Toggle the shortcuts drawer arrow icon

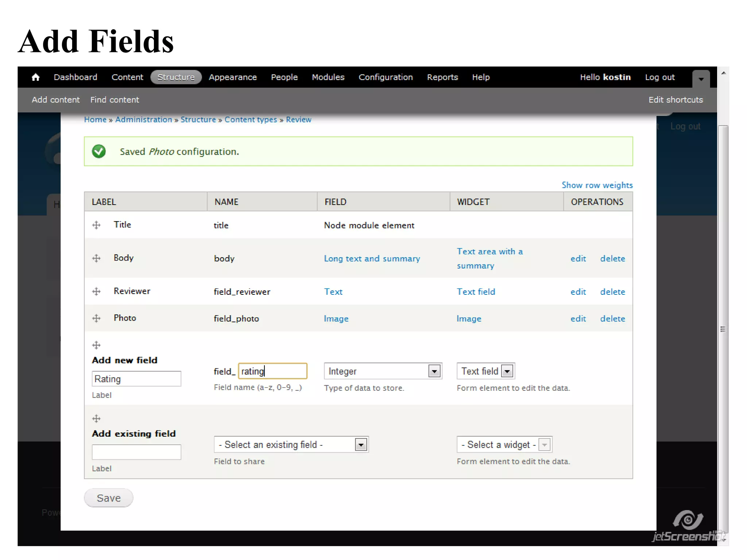click(x=701, y=78)
